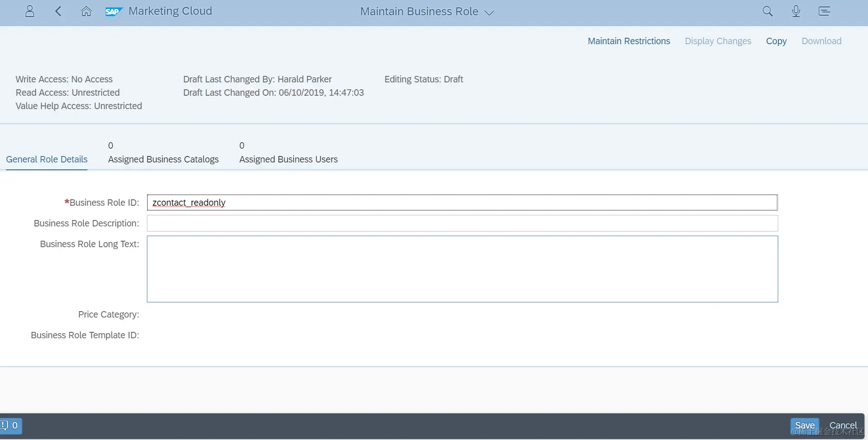Click the Download button
The width and height of the screenshot is (868, 440).
[821, 41]
